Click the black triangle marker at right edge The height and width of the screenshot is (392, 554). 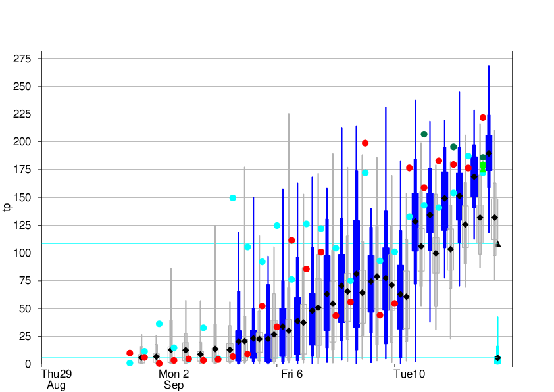(498, 243)
